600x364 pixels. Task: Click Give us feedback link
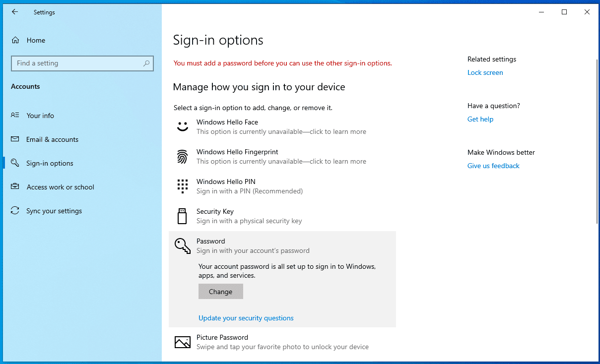pos(493,166)
